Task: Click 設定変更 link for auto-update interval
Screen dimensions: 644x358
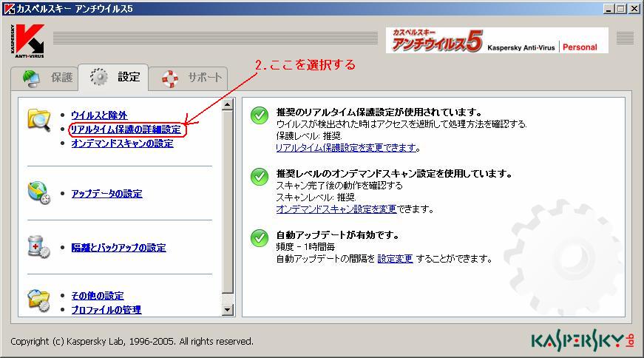Action: click(x=395, y=259)
